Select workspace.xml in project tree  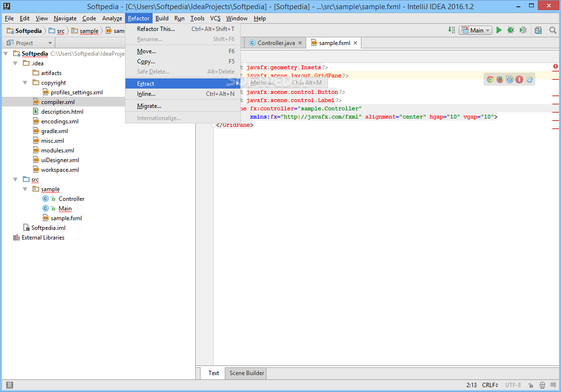pyautogui.click(x=60, y=170)
